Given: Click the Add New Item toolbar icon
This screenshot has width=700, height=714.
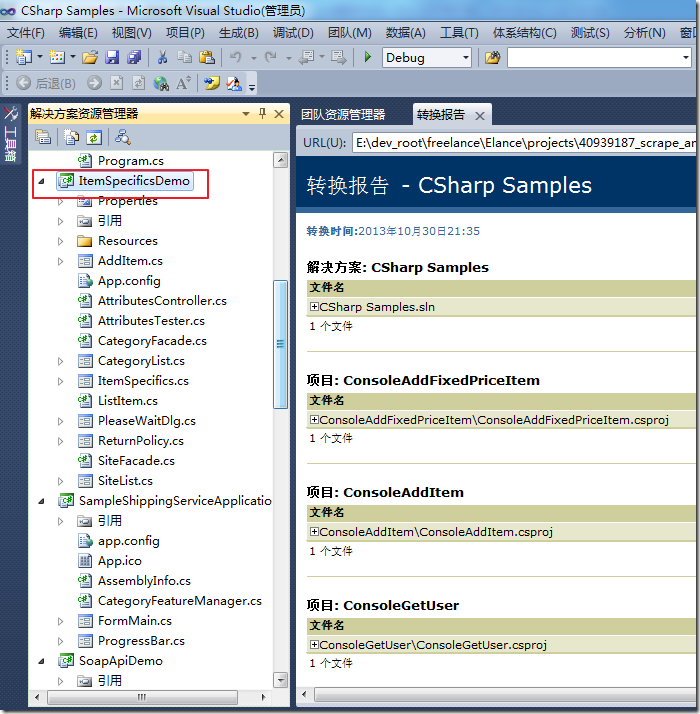Looking at the screenshot, I should (57, 57).
